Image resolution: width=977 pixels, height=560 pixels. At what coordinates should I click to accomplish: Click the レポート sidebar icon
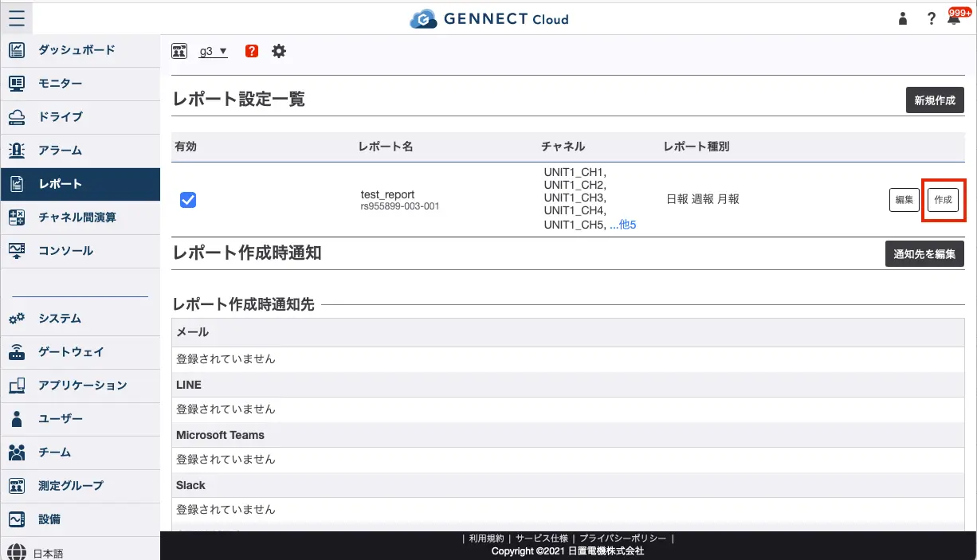point(17,184)
